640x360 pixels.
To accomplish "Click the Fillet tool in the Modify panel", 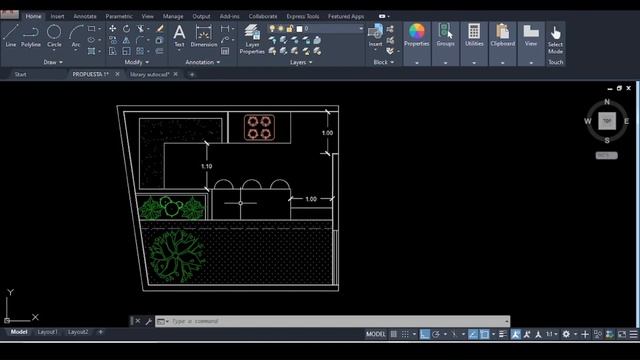I will (140, 40).
